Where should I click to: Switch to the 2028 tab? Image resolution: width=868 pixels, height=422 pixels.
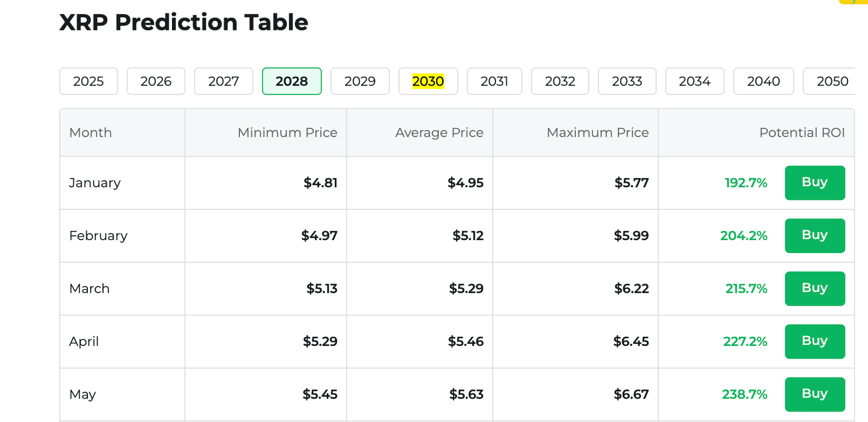[x=292, y=81]
